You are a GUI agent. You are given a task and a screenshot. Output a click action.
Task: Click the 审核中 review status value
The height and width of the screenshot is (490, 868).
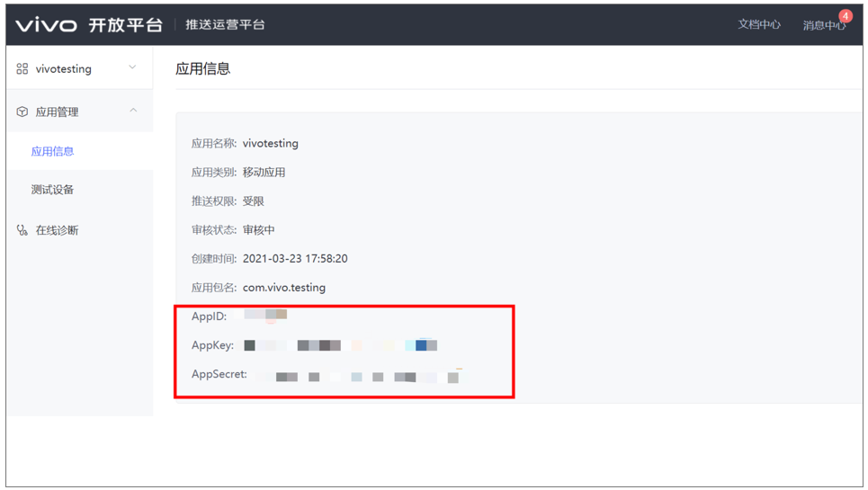tap(259, 230)
